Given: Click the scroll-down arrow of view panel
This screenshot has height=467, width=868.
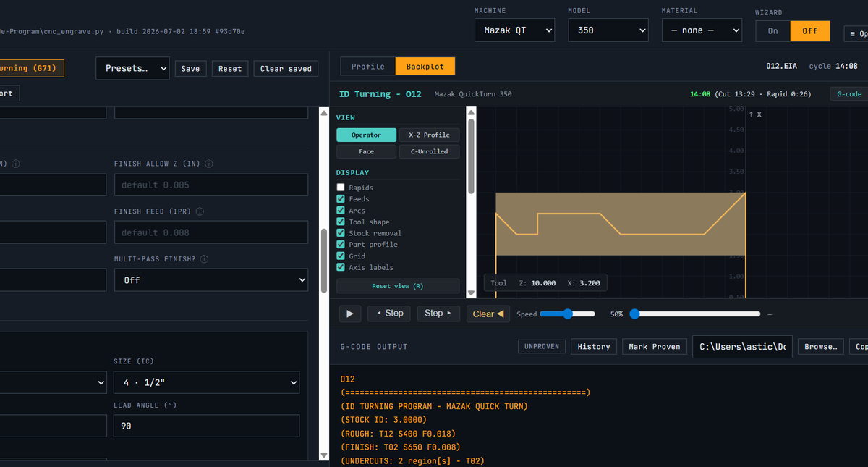Looking at the screenshot, I should coord(471,293).
